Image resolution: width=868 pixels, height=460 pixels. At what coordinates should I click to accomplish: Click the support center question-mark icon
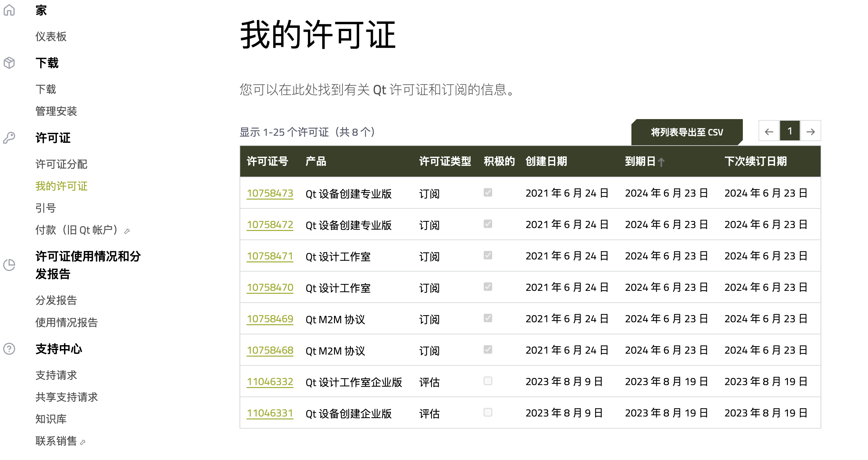point(9,349)
